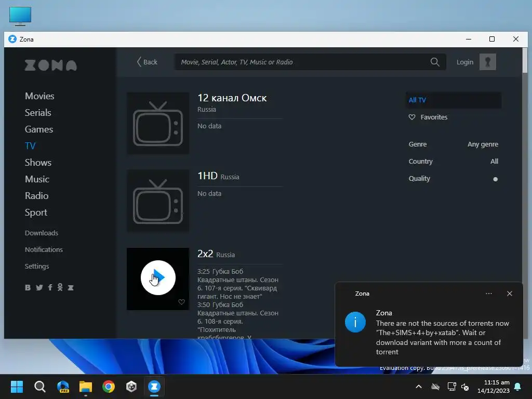Open the Country filter All dropdown
This screenshot has width=532, height=399.
pyautogui.click(x=494, y=162)
